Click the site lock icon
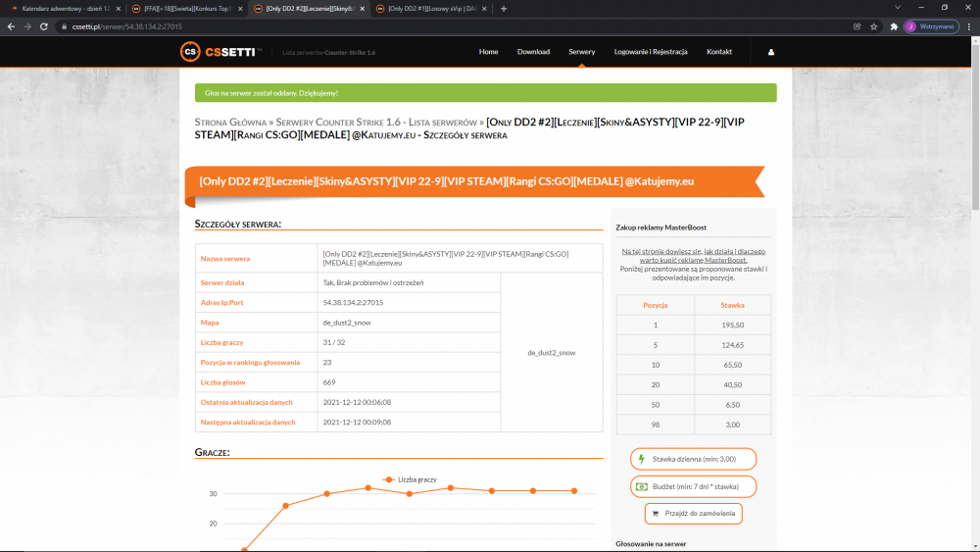 (x=64, y=26)
